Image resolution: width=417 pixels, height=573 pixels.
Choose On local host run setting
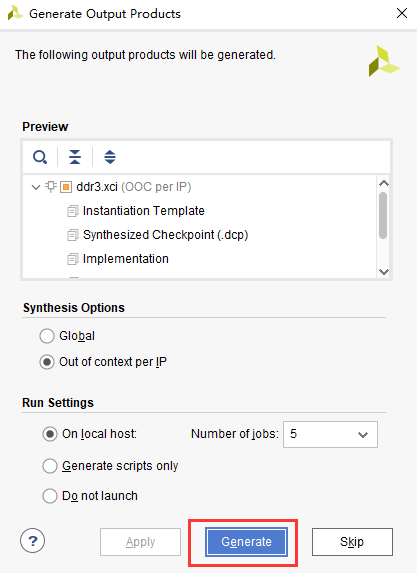[50, 434]
